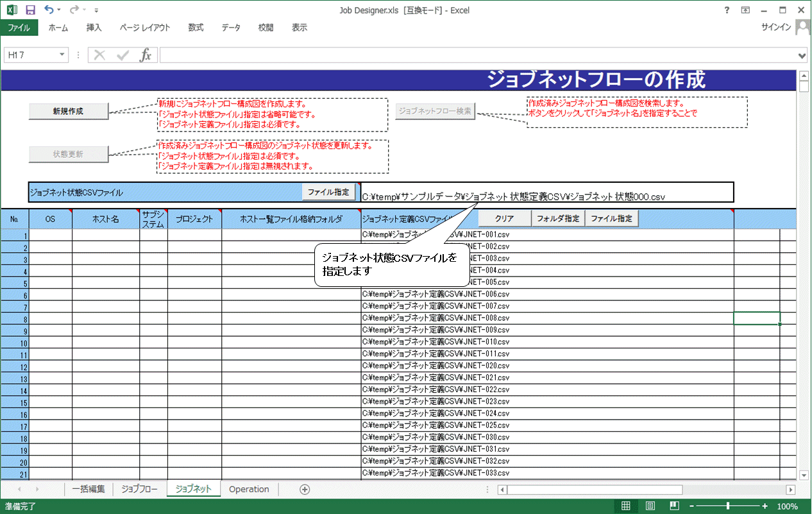Screen dimensions: 812x514
Task: Click the Undo arrow icon
Action: 49,10
